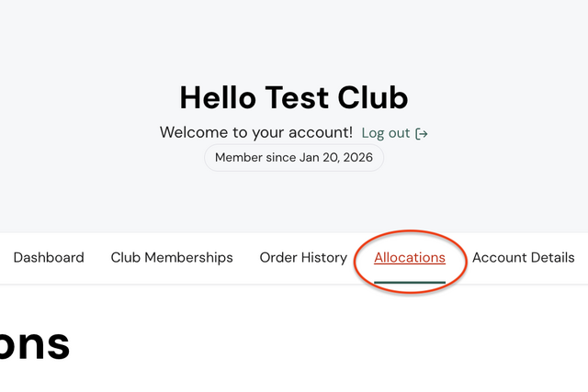This screenshot has width=588, height=392.
Task: Go to the Order History tab
Action: (x=303, y=258)
